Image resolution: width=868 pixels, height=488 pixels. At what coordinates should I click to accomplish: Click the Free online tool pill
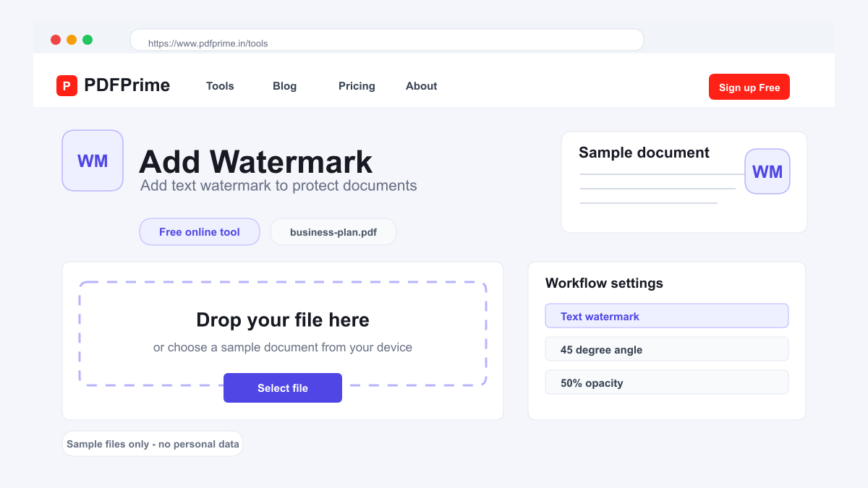(200, 232)
